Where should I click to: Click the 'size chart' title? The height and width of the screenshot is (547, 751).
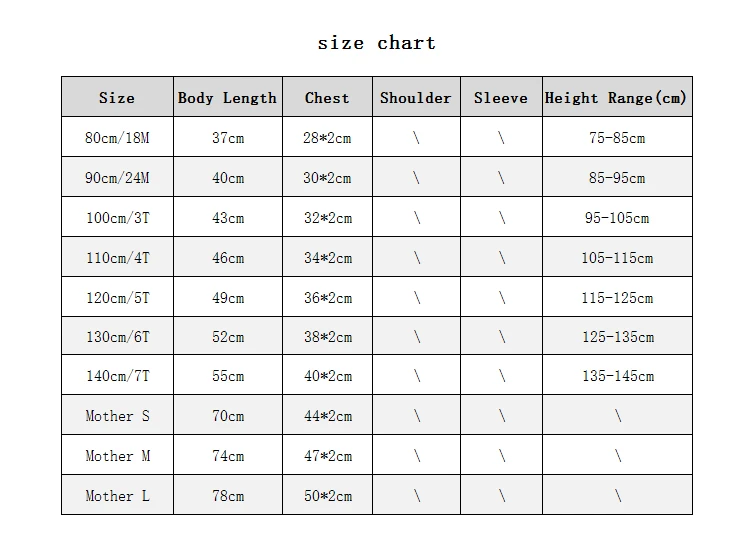click(x=376, y=43)
